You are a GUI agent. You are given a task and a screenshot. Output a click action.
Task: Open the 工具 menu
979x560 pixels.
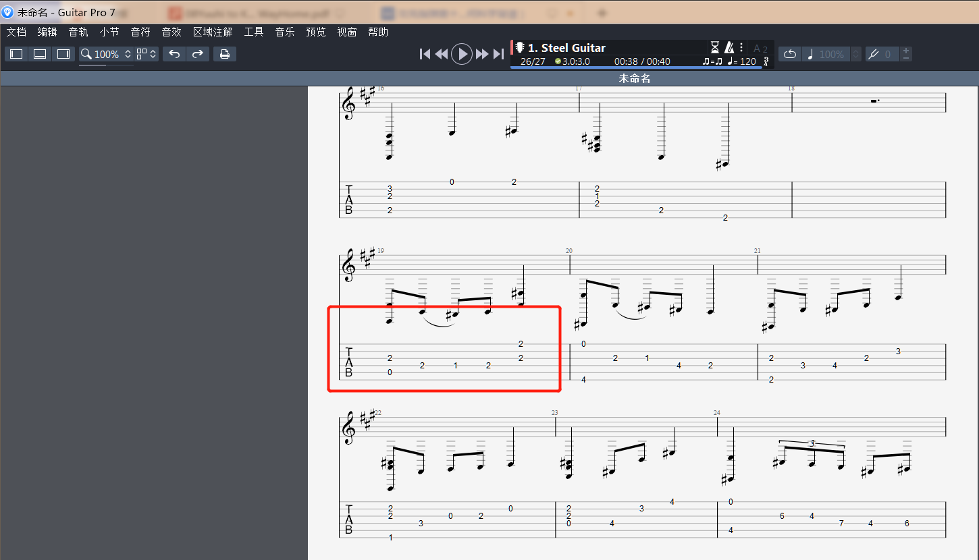pos(254,32)
